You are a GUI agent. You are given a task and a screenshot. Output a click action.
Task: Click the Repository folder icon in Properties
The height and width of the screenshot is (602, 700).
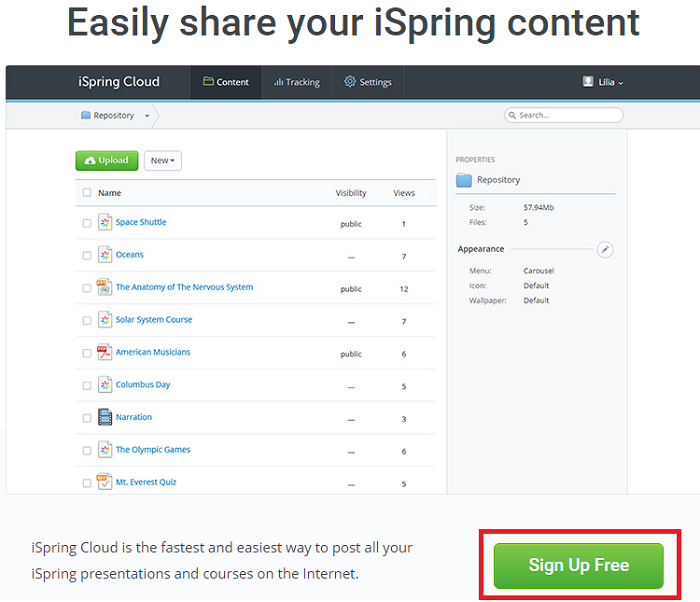coord(464,180)
